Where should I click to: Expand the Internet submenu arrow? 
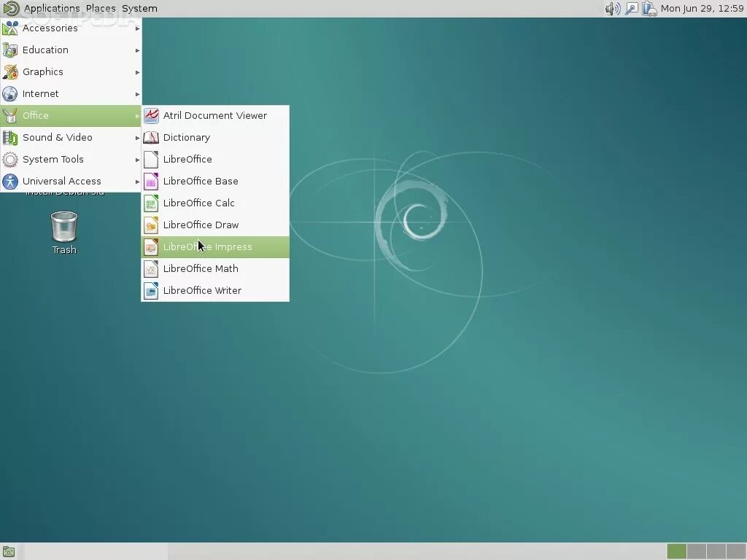pos(137,94)
